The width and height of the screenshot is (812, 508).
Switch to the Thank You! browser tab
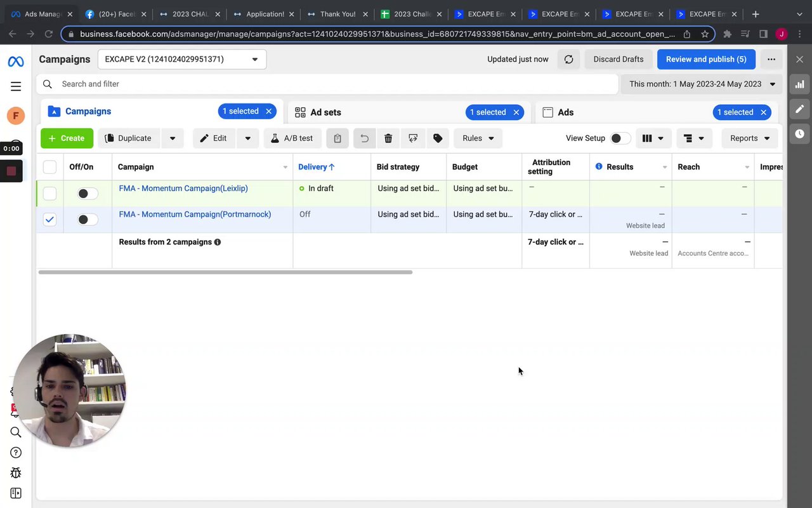(x=336, y=14)
